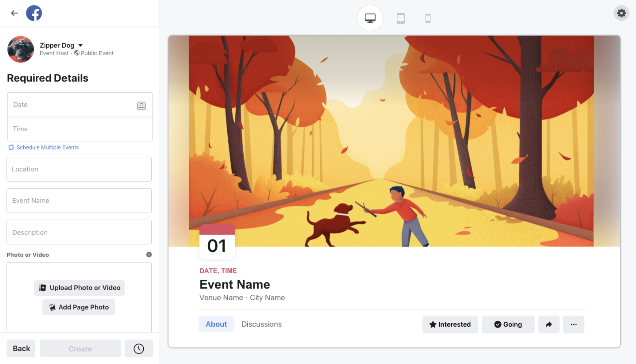Click the Description field
Viewport: 636px width, 364px height.
click(x=79, y=232)
